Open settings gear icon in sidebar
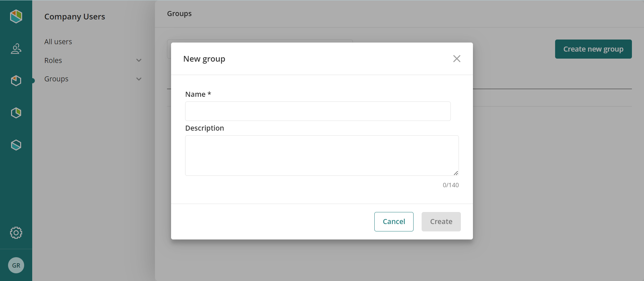Viewport: 644px width, 281px height. coord(16,233)
